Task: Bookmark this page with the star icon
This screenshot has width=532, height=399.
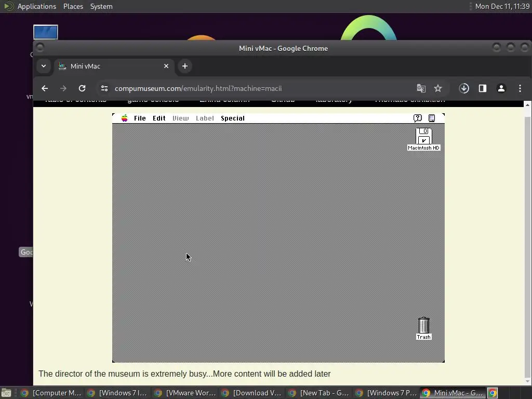Action: coord(438,88)
